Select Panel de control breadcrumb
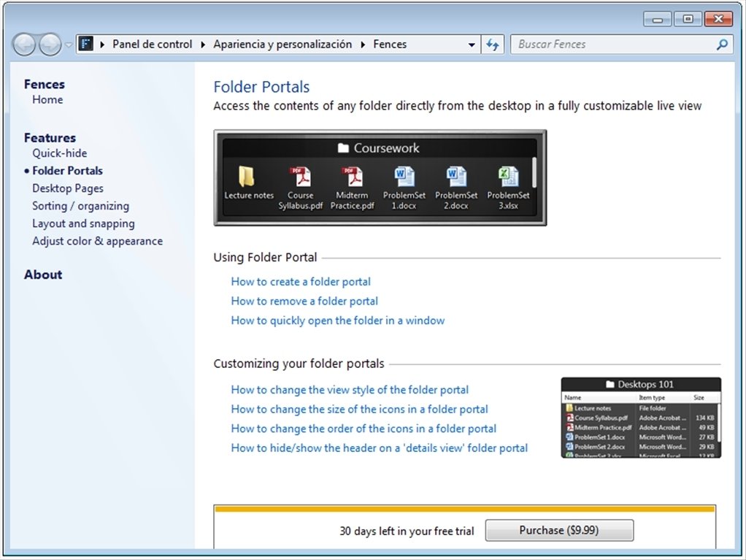 tap(153, 45)
